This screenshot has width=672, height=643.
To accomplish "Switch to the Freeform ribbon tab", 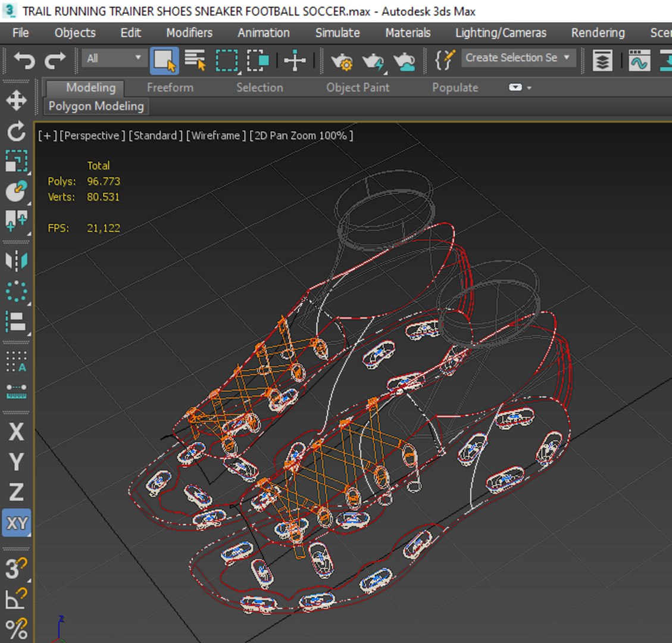I will pos(170,88).
